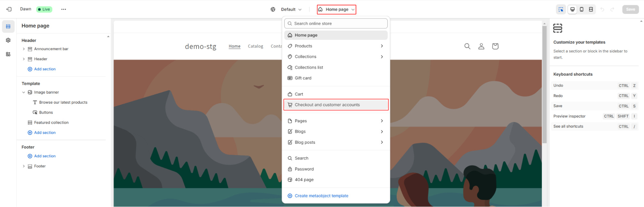This screenshot has width=644, height=207.
Task: Switch to desktop preview icon
Action: [572, 9]
